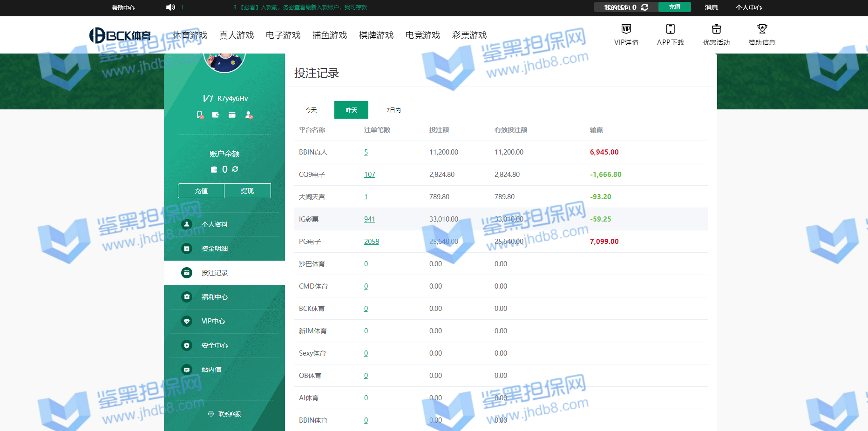Select the 昨天 tab
Screen dimensions: 868x431
[351, 110]
